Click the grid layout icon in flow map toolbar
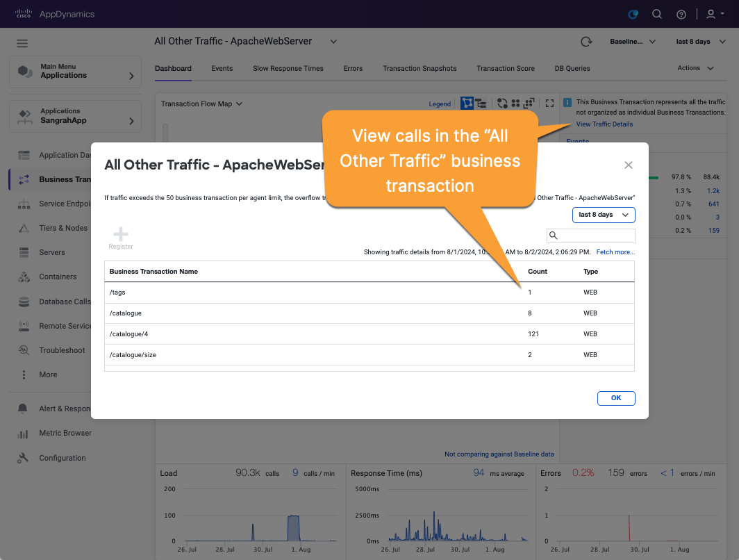739x560 pixels. click(515, 104)
